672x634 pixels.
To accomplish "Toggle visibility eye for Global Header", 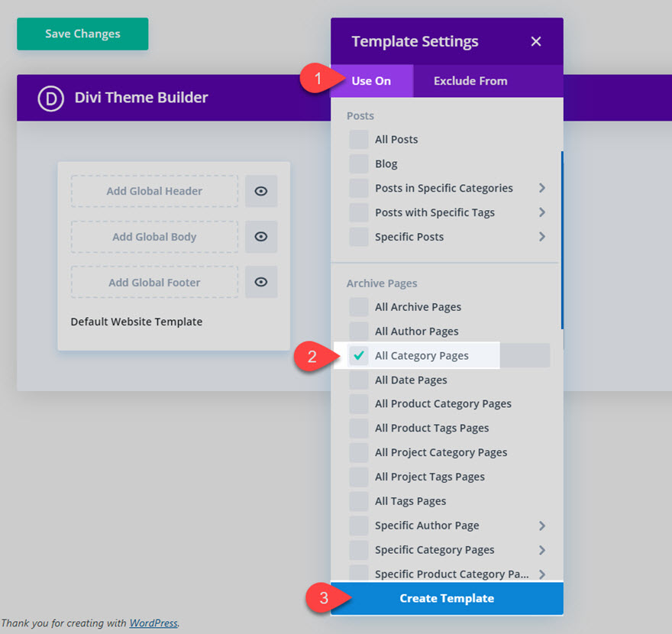I will tap(261, 191).
